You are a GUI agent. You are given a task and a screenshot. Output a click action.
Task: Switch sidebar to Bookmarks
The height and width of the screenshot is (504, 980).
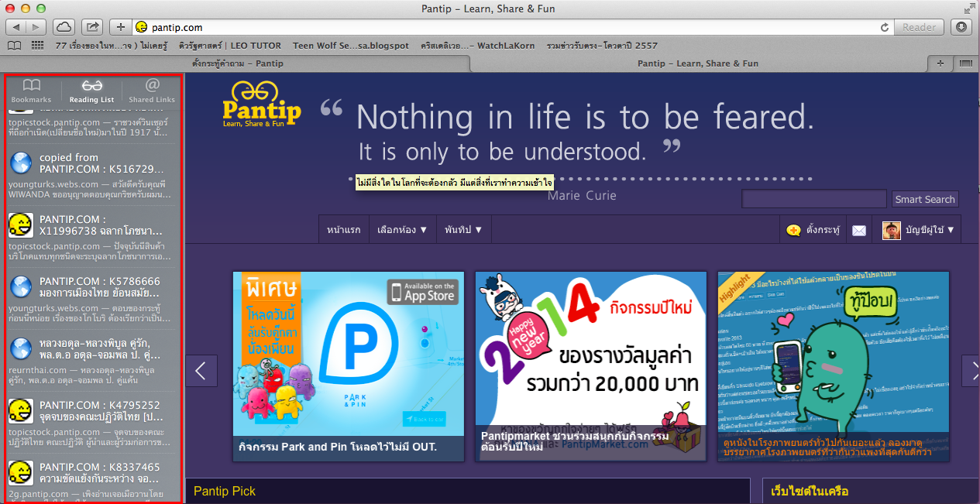(31, 91)
